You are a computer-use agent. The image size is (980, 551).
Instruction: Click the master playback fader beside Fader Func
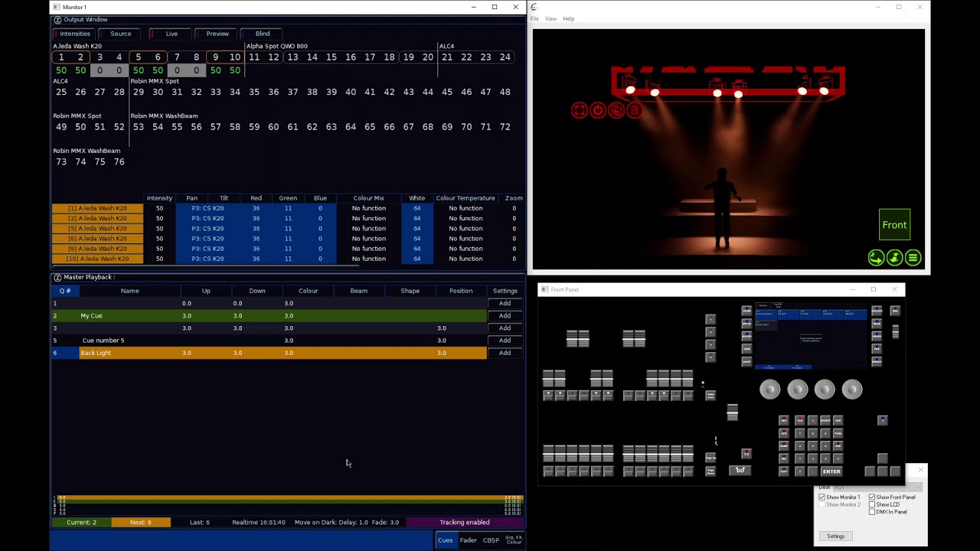(x=733, y=412)
